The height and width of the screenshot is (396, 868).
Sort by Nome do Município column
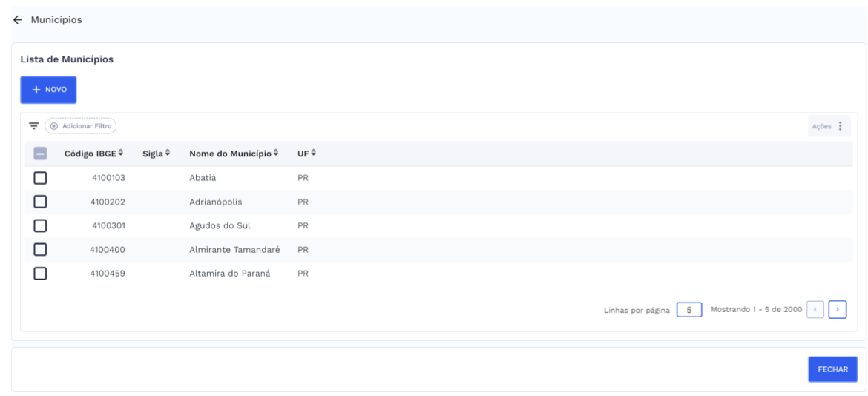tap(234, 154)
